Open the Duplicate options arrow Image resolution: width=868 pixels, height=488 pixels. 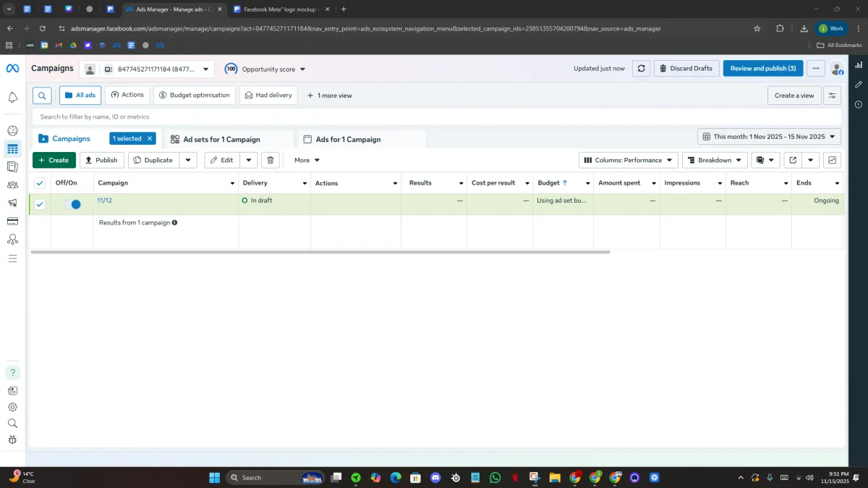[x=188, y=160]
